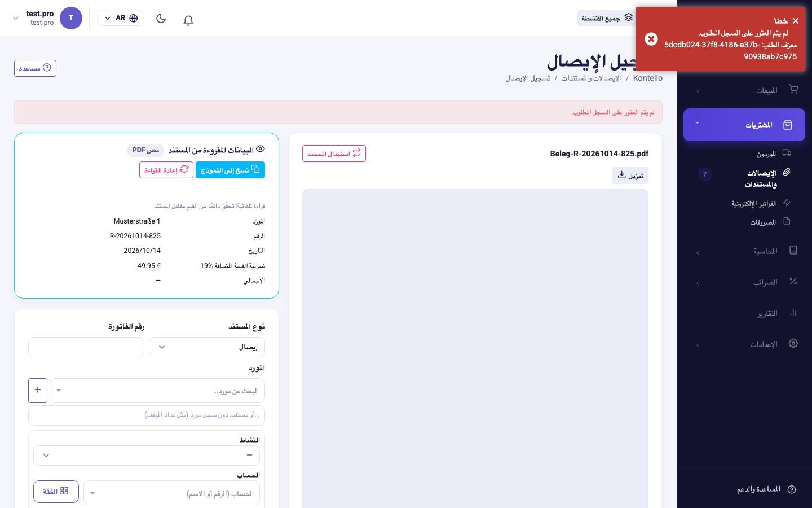Expand the test.pro account menu chevron

[16, 18]
